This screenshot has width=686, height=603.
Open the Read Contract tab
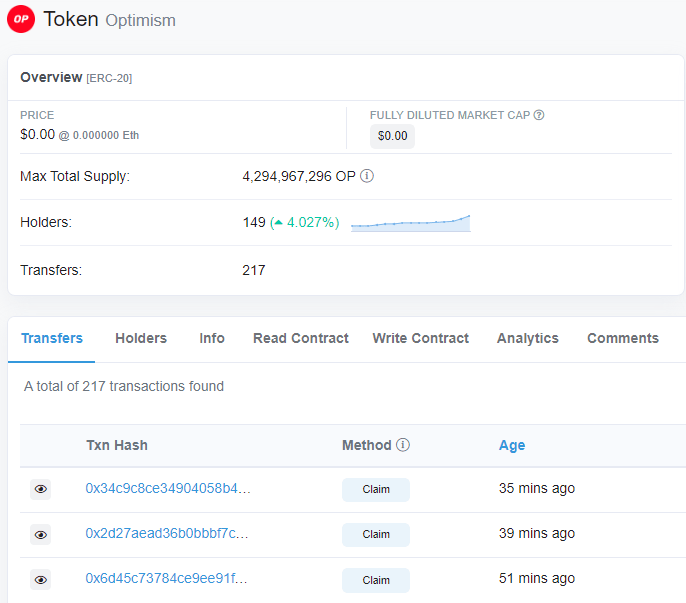point(301,338)
